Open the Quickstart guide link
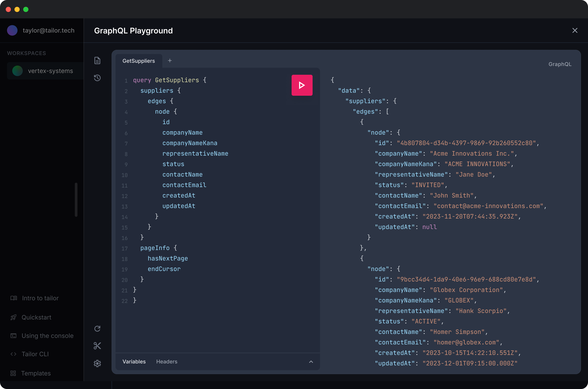 click(x=36, y=317)
